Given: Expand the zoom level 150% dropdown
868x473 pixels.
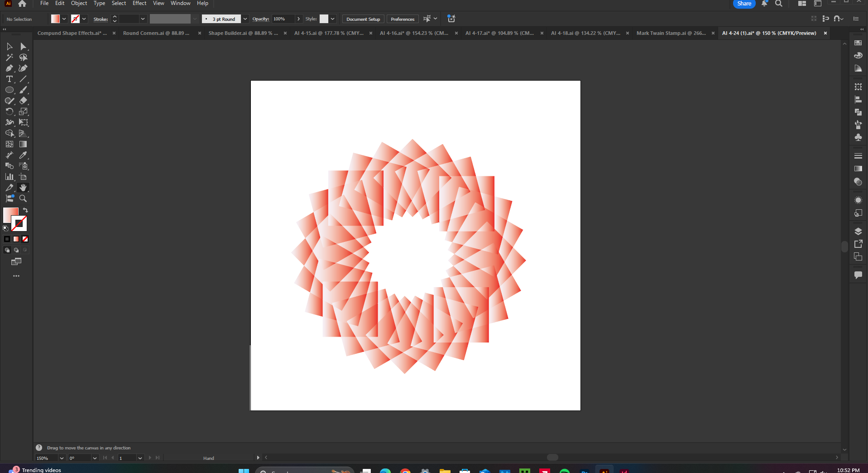Looking at the screenshot, I should click(62, 458).
